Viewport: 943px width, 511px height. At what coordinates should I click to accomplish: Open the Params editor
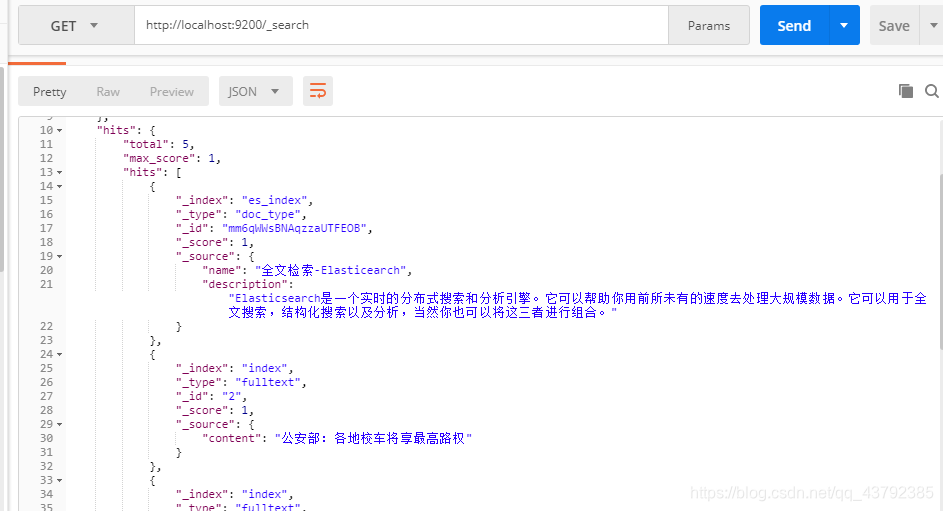point(708,25)
